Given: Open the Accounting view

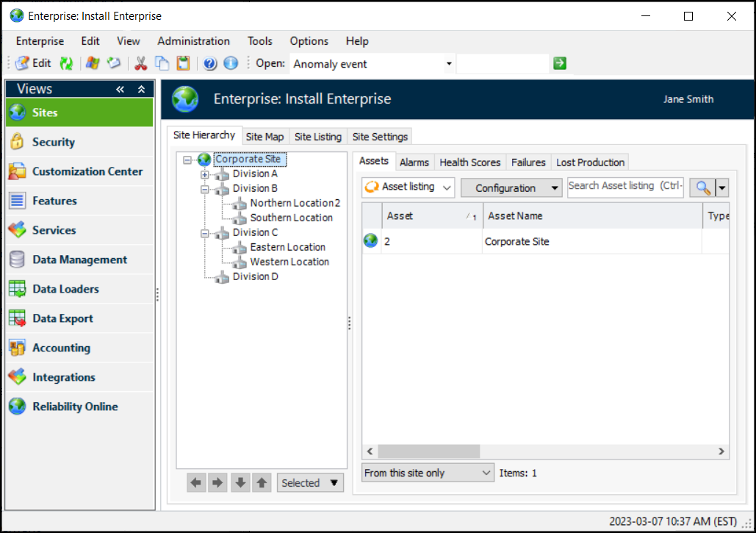Looking at the screenshot, I should click(79, 348).
